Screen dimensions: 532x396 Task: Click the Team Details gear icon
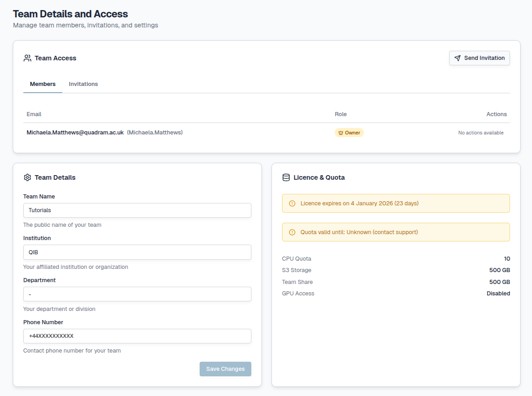[27, 177]
